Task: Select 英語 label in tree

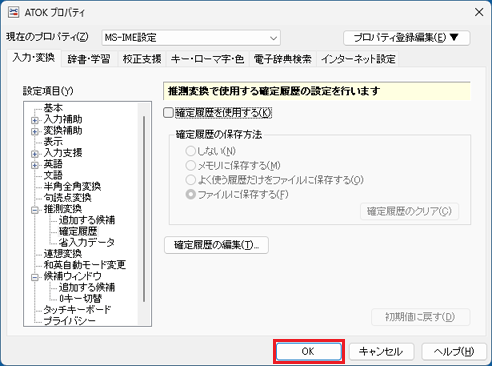Action: click(x=53, y=164)
